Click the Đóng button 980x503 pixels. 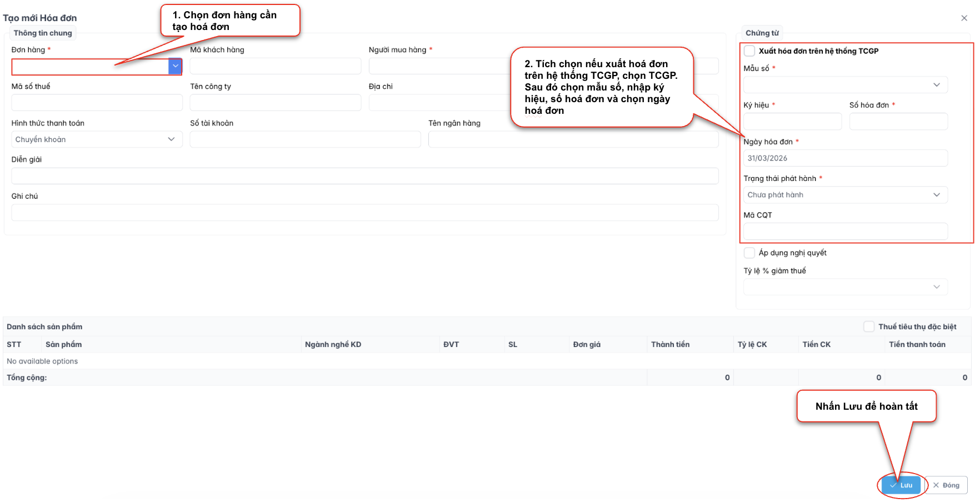[x=947, y=485]
